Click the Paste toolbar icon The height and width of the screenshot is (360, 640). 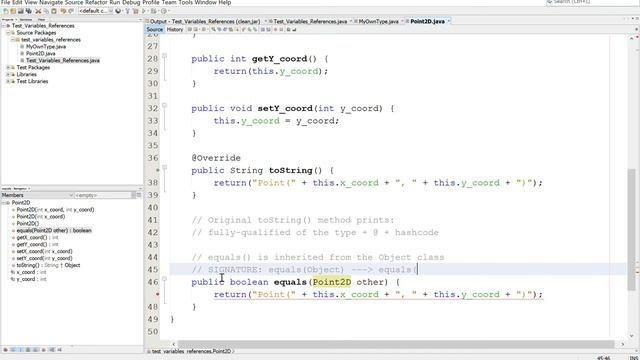(x=54, y=11)
